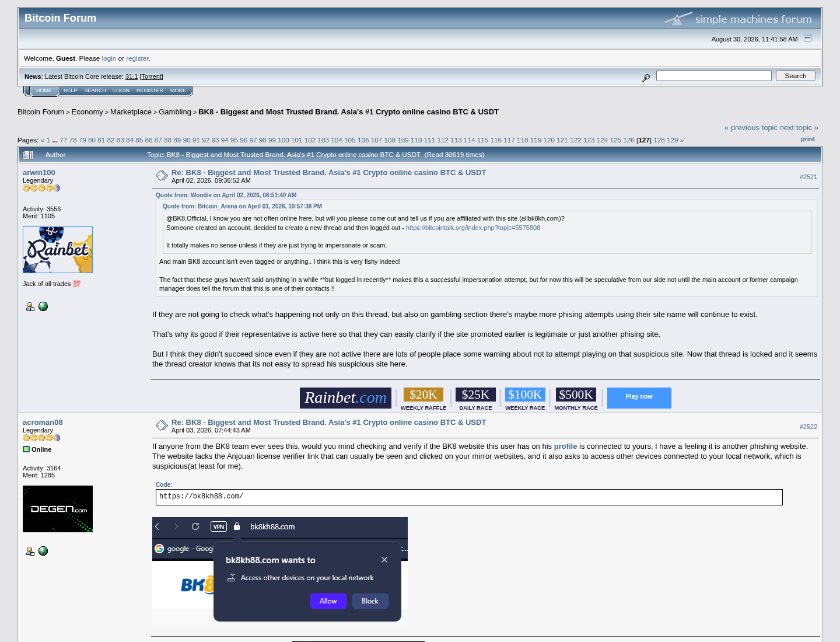Click the $20K Weekly Raffle banner
The height and width of the screenshot is (642, 840).
tap(423, 399)
